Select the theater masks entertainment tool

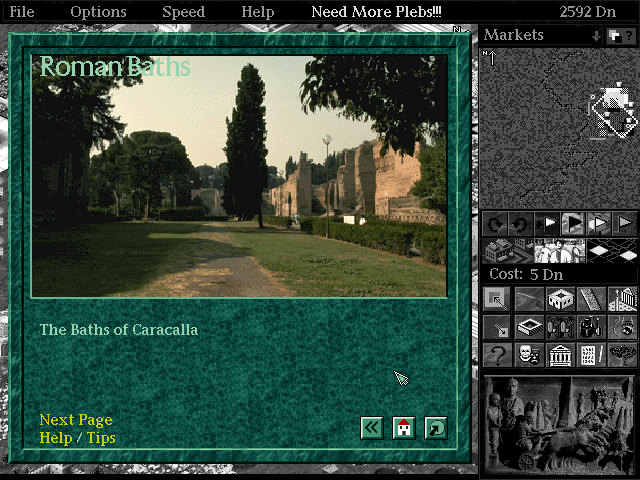point(529,355)
